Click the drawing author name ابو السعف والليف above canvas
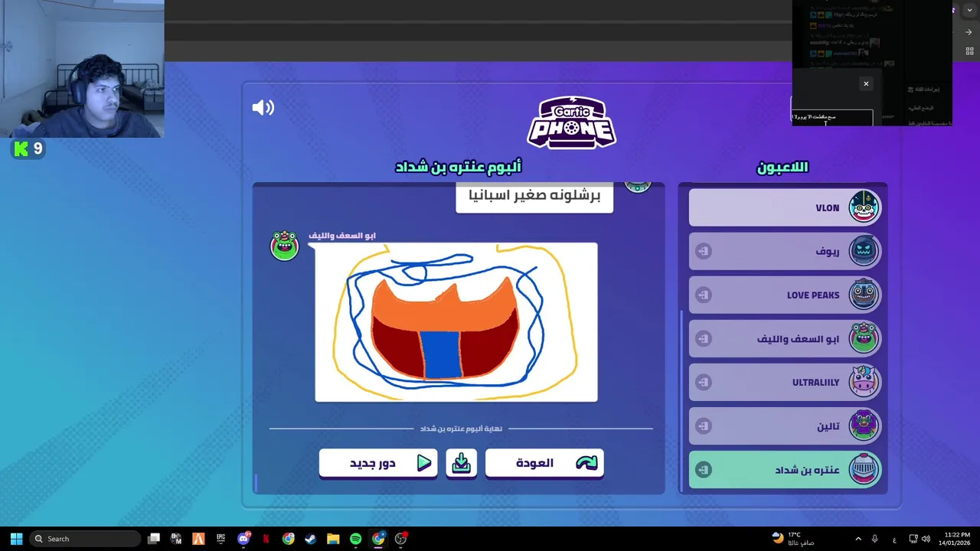Viewport: 980px width, 551px height. click(x=342, y=236)
